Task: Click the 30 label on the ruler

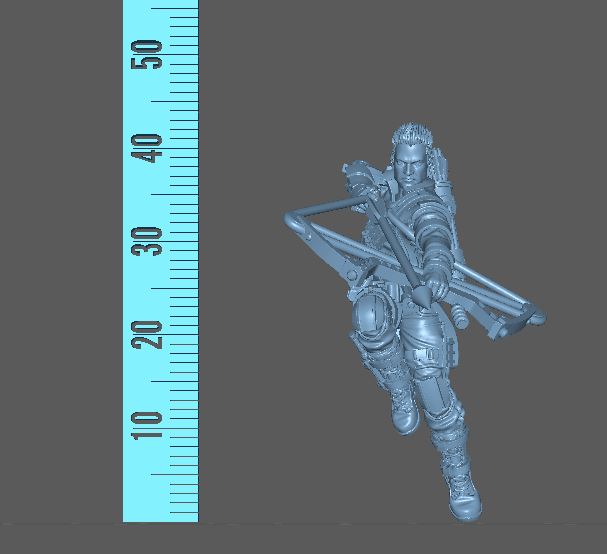Action: [151, 241]
